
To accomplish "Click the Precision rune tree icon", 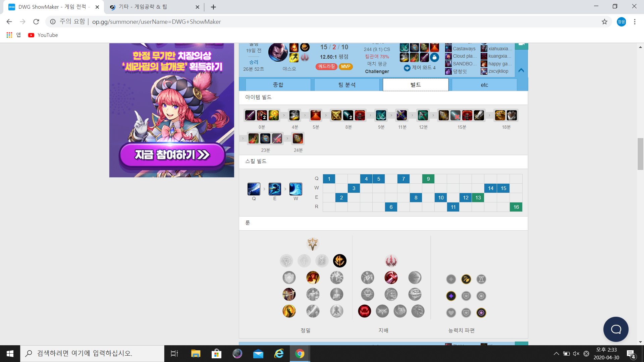I will coord(313,244).
